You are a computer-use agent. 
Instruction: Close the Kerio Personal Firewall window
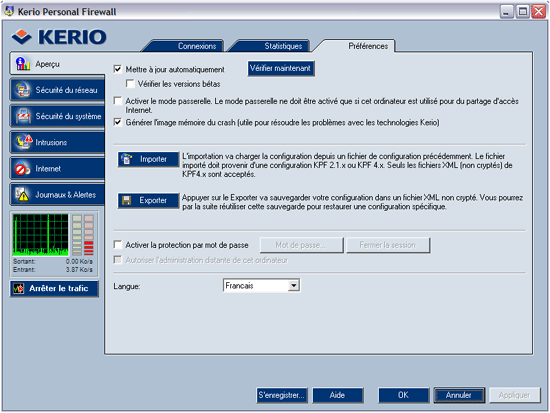538,12
